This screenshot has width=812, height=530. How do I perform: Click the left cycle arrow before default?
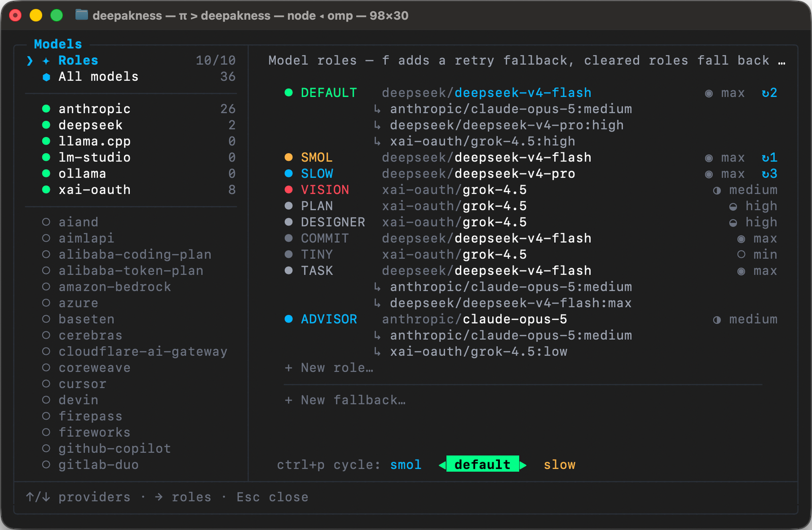[x=442, y=465]
